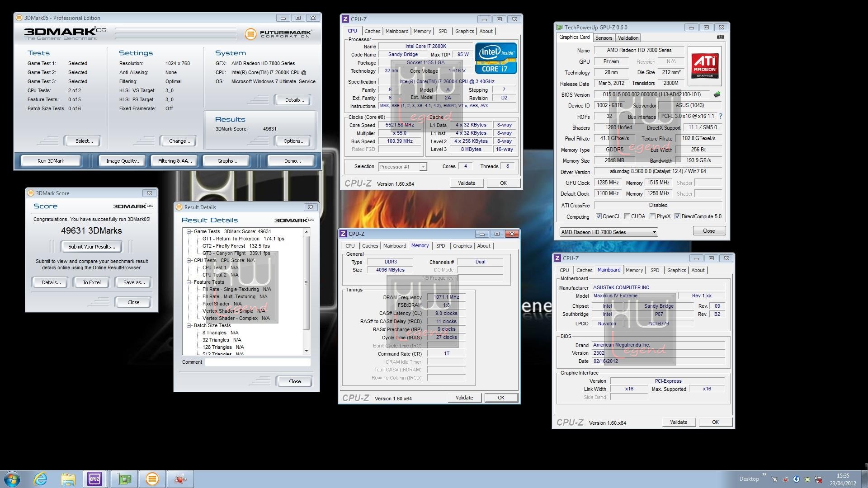The height and width of the screenshot is (488, 868).
Task: Switch to GPU-Z from its taskbar icon
Action: pos(124,479)
